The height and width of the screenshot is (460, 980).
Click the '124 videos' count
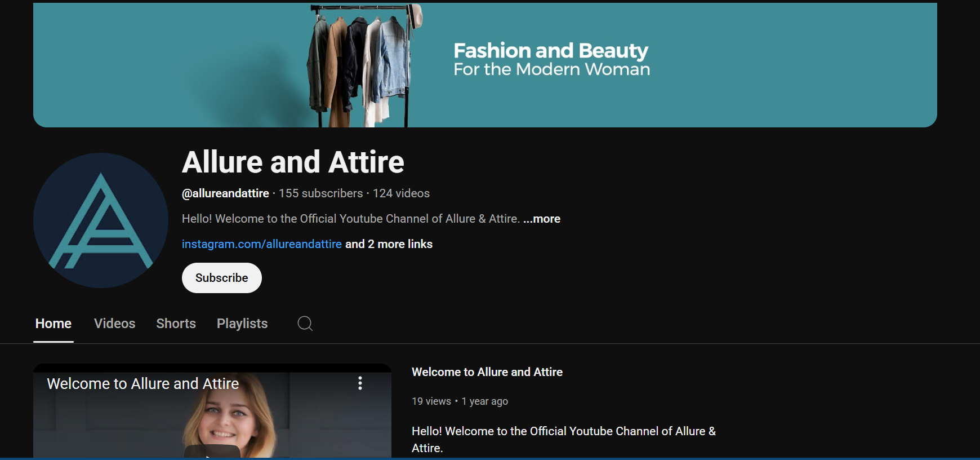pos(401,193)
